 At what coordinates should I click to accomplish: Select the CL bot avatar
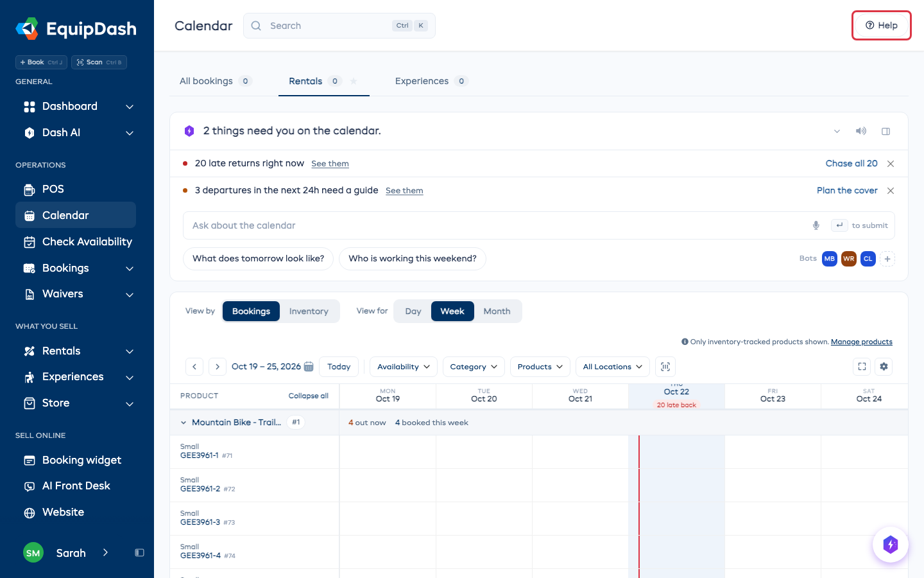pyautogui.click(x=868, y=259)
